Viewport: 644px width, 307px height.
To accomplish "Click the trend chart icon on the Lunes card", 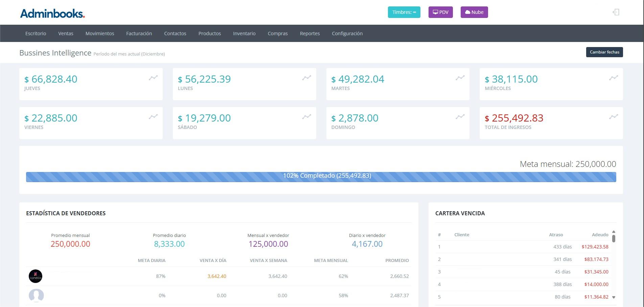I will (x=306, y=78).
